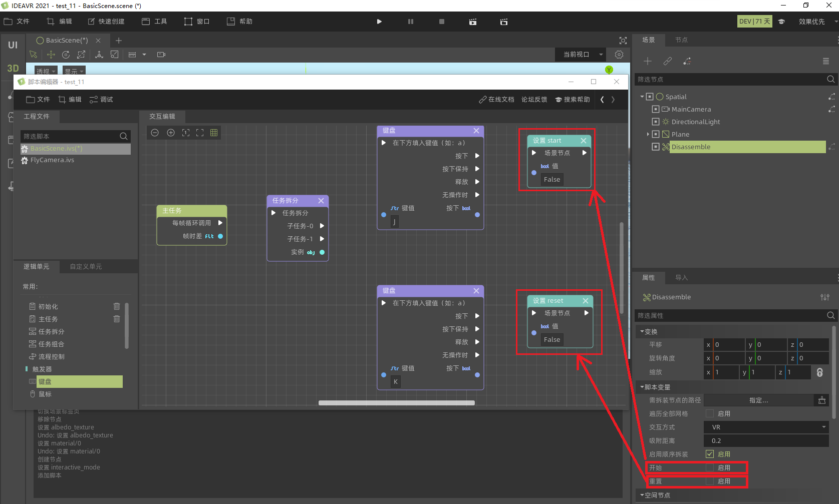The image size is (839, 504).
Task: Collapse the 变换 section
Action: coord(642,331)
